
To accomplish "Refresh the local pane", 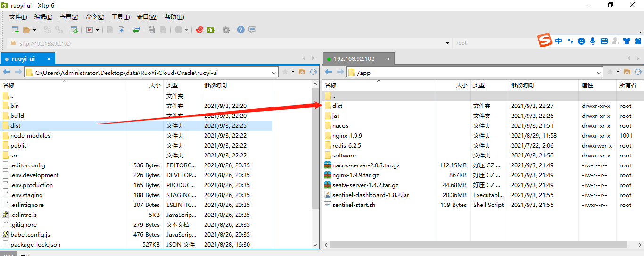I will (x=314, y=72).
